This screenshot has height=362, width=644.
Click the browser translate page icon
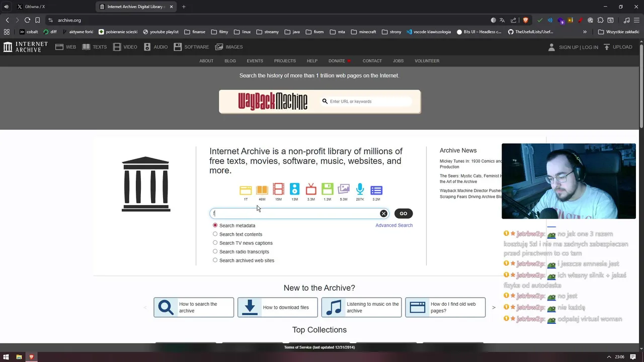click(502, 20)
